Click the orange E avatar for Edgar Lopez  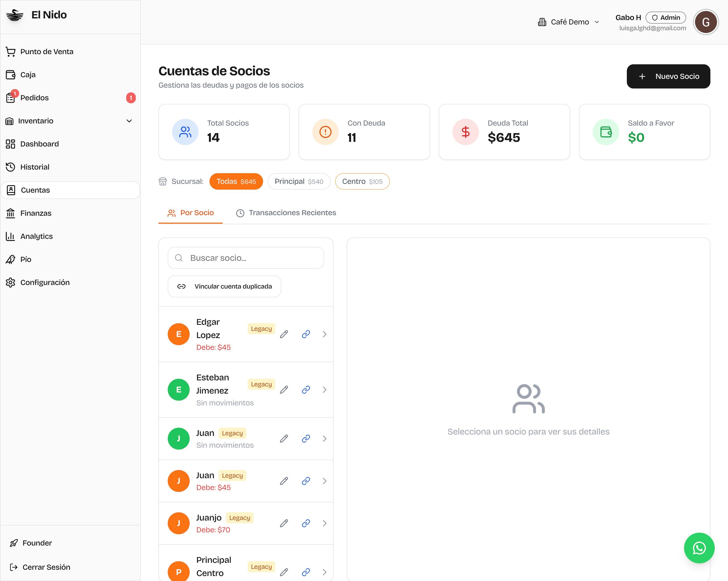pyautogui.click(x=179, y=334)
